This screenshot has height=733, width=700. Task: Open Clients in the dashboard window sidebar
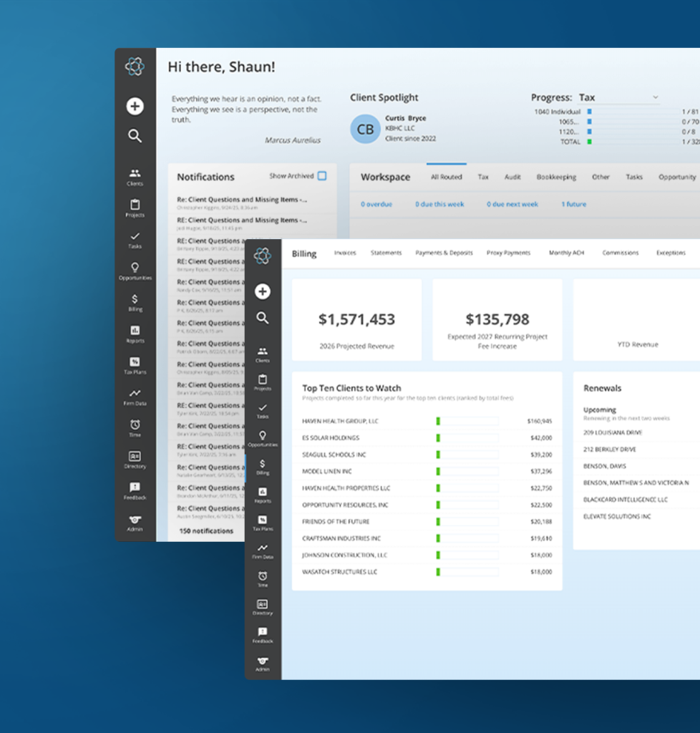[135, 176]
